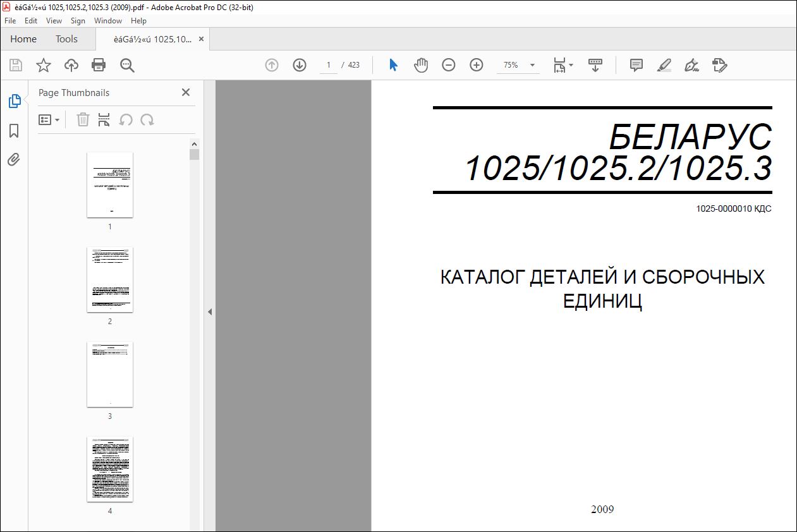The height and width of the screenshot is (532, 797).
Task: Select the page 3 thumbnail
Action: pyautogui.click(x=110, y=374)
